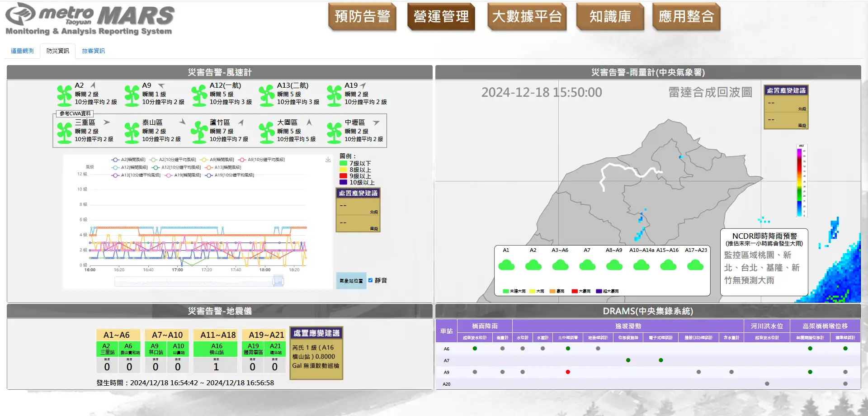Click the A2 wind fan icon
The image size is (868, 416).
[x=65, y=95]
